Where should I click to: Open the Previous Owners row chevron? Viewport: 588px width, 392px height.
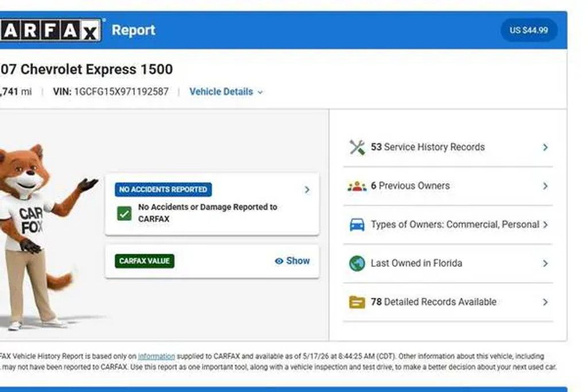[546, 186]
